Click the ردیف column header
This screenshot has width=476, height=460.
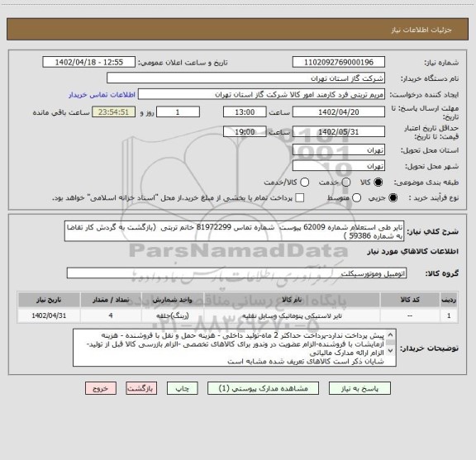[x=449, y=300]
